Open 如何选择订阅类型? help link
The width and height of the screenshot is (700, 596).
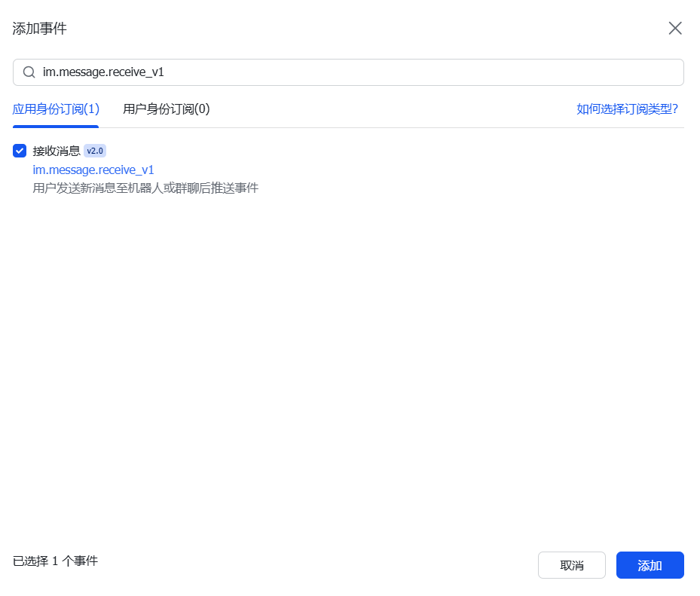coord(627,109)
